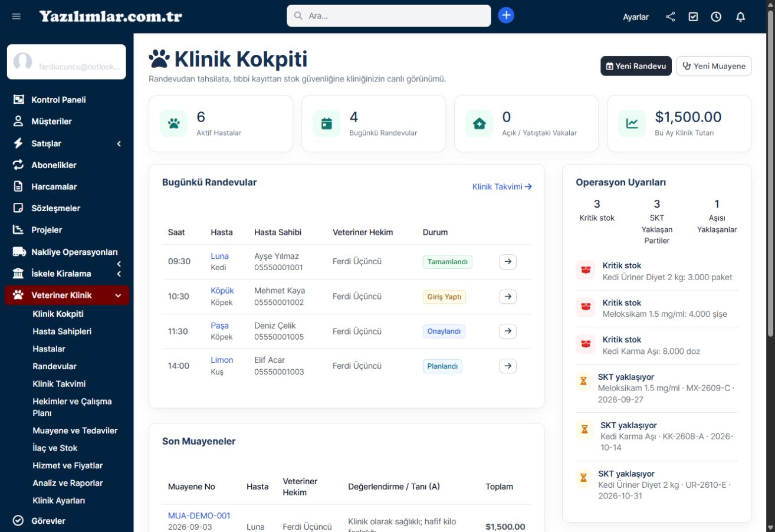
Task: Open the checklist tasks icon in header
Action: [694, 17]
